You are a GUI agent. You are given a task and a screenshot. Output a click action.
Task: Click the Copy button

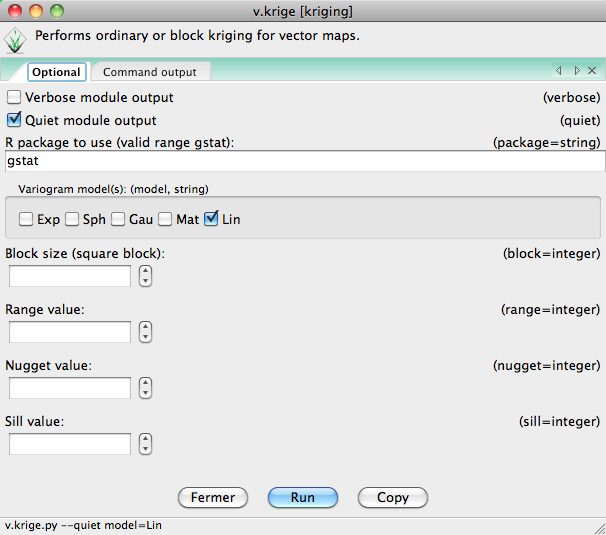click(393, 497)
